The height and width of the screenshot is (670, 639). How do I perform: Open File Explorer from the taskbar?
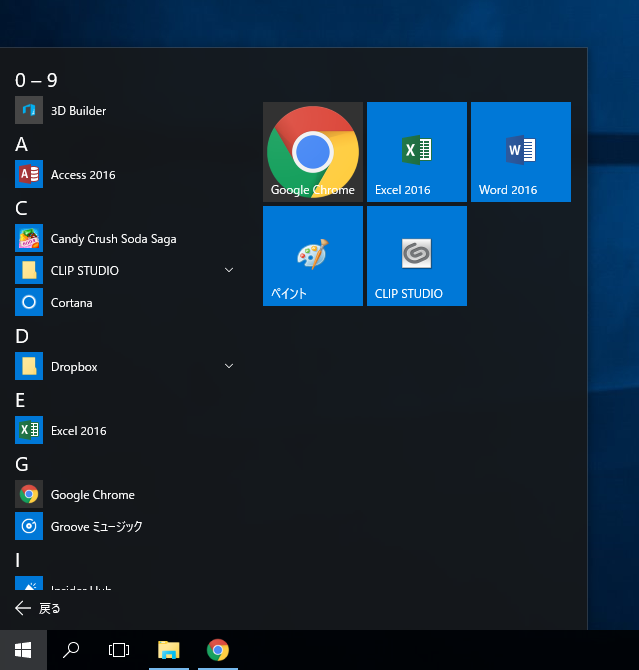(169, 650)
